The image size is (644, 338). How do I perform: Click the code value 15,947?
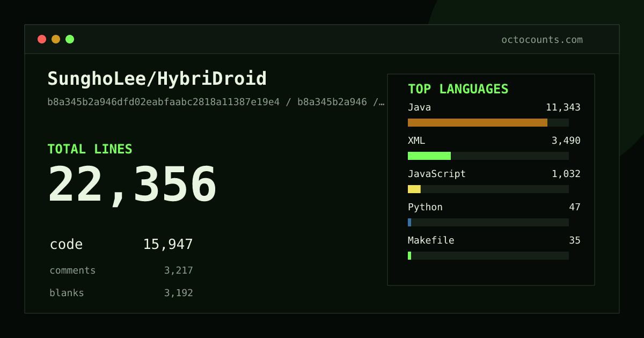(168, 245)
